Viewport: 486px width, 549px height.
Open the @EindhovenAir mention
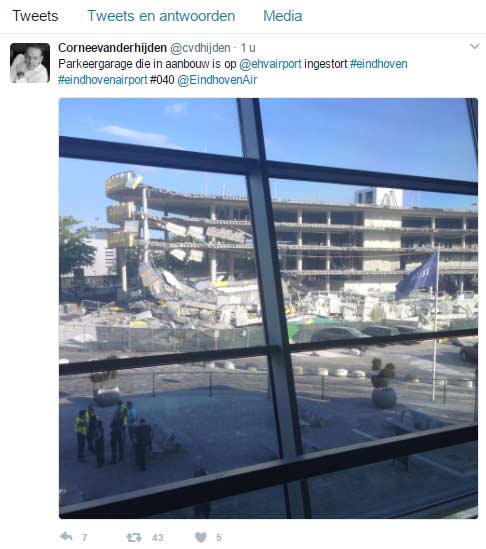(x=217, y=80)
